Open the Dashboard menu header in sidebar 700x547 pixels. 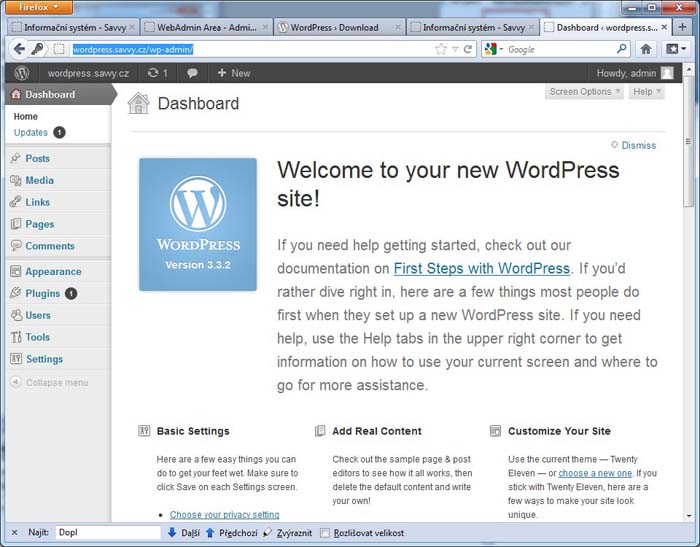(58, 94)
